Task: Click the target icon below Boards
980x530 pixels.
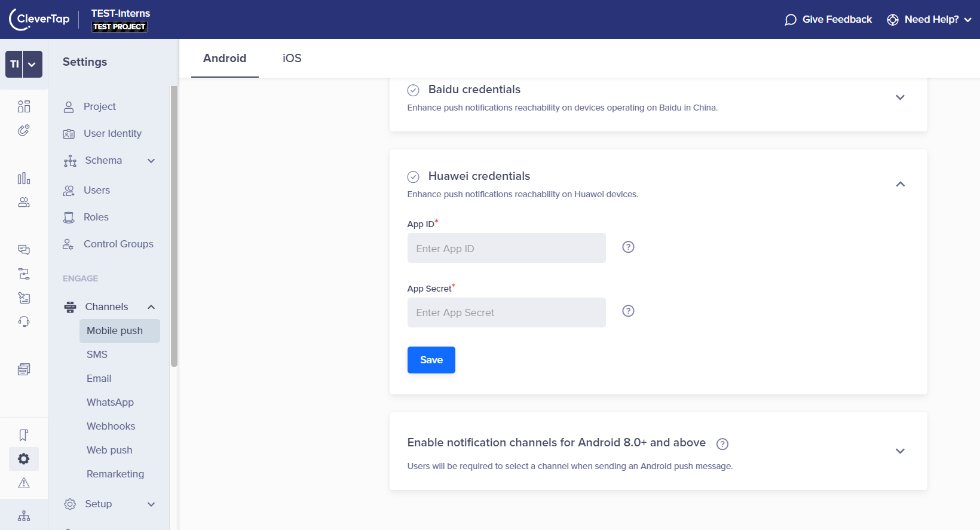Action: tap(24, 130)
